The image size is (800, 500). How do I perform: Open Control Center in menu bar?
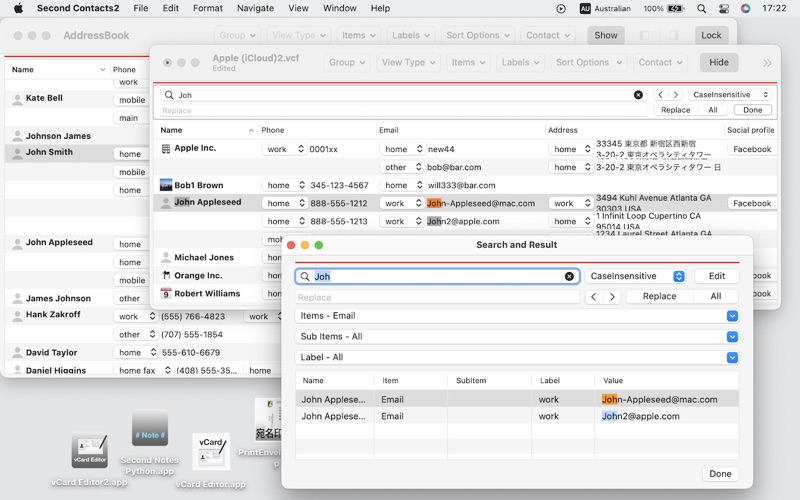(723, 8)
